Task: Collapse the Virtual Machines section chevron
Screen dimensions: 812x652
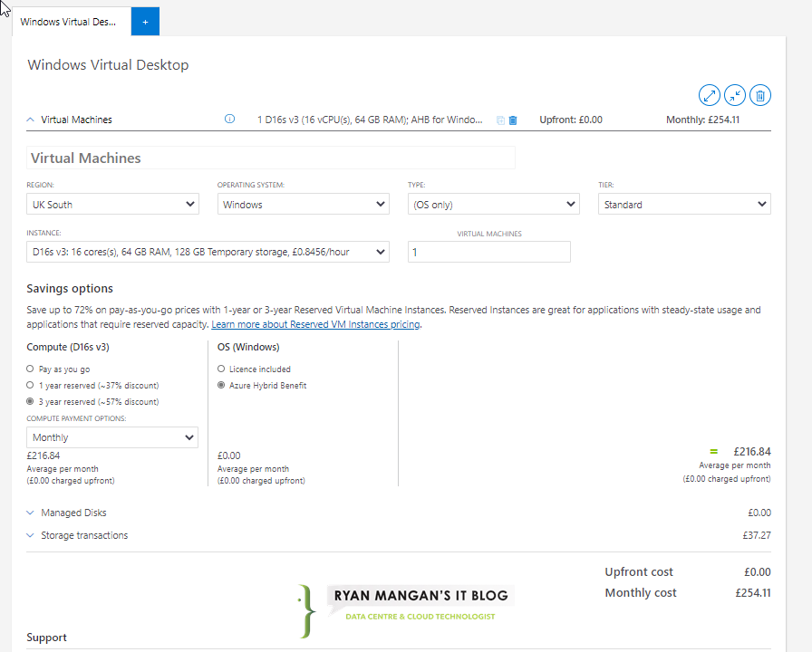Action: 31,120
